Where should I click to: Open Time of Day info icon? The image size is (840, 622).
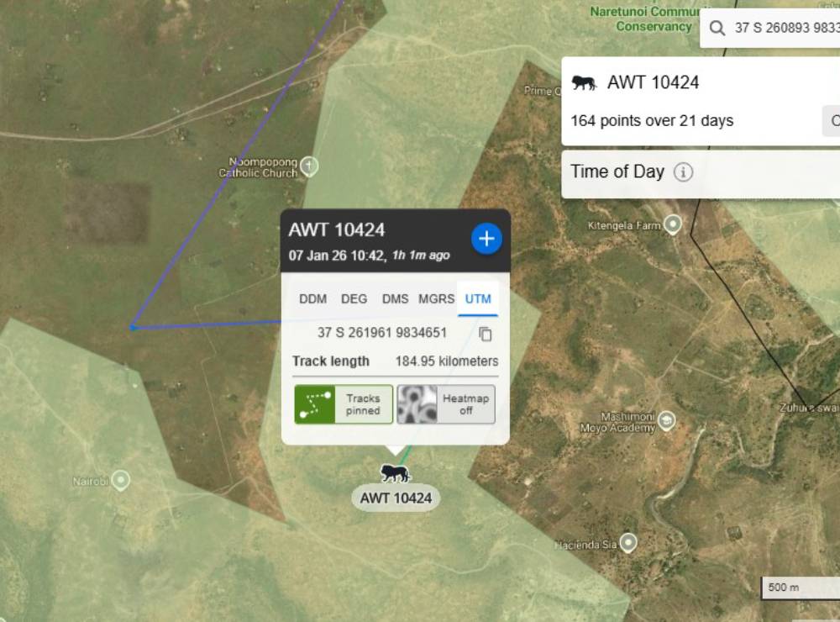pyautogui.click(x=684, y=172)
